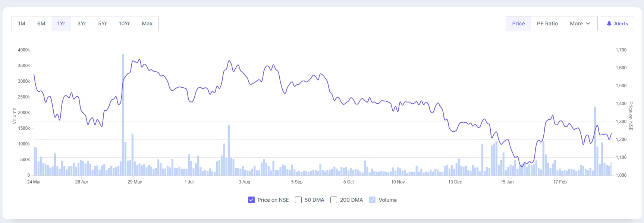Click the 29 May date label

[135, 182]
